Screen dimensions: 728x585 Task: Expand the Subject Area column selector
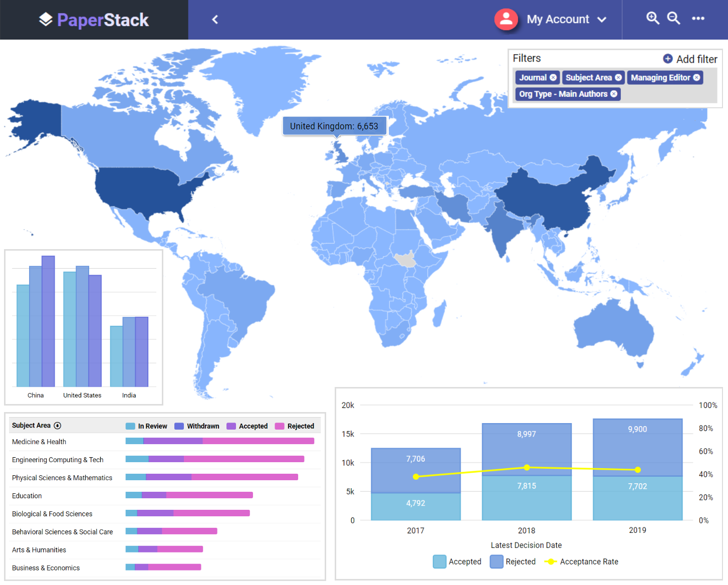point(58,426)
